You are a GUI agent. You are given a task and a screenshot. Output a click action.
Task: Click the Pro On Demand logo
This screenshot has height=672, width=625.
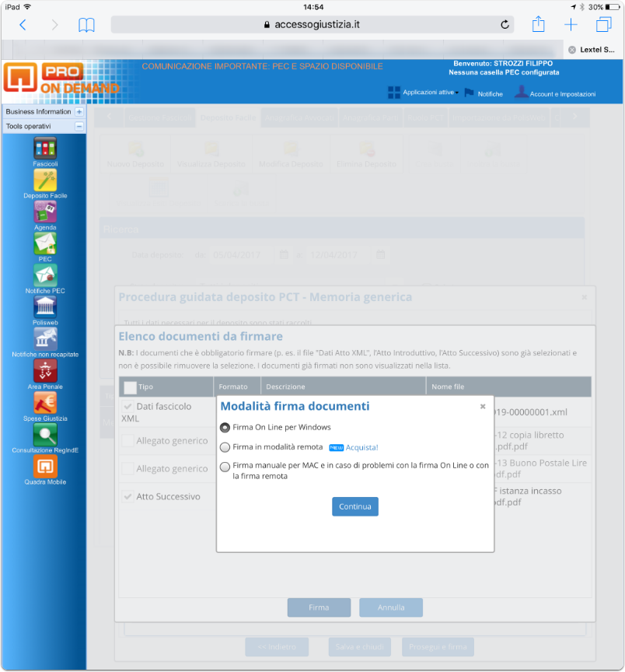(61, 79)
